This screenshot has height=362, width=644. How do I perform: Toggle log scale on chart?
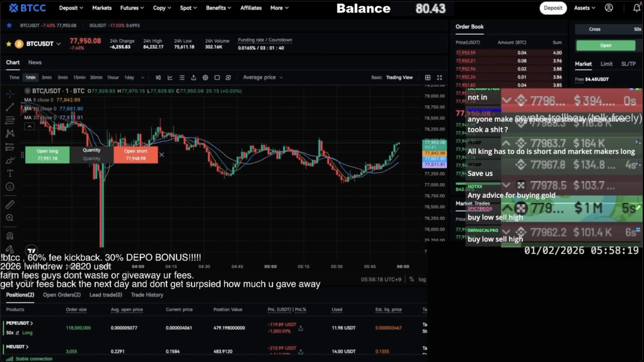pos(422,279)
